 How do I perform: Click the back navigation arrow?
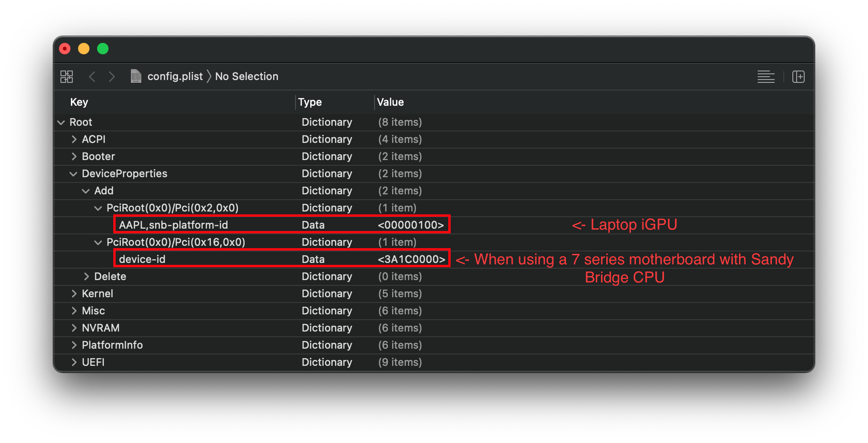point(92,77)
